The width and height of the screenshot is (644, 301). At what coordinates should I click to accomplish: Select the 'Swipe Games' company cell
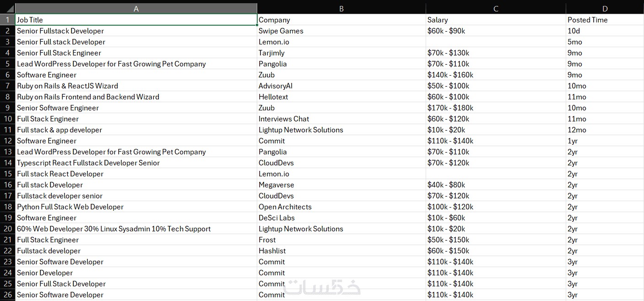coord(341,31)
